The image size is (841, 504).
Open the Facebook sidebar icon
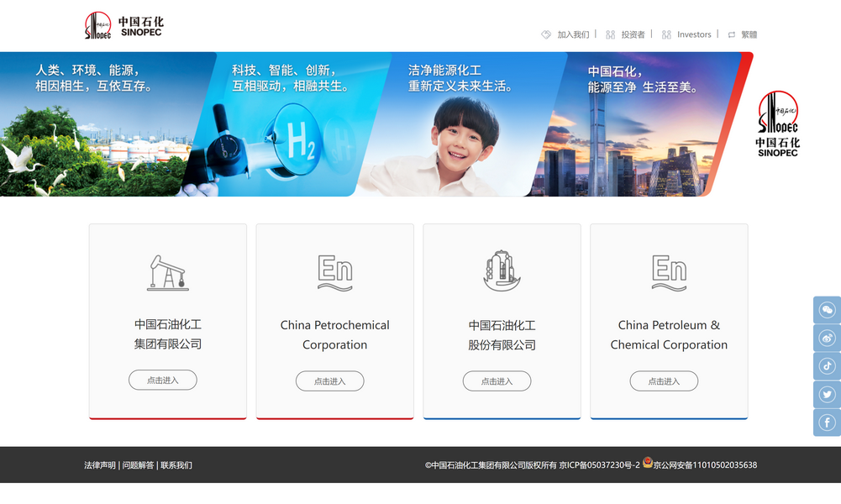click(827, 423)
